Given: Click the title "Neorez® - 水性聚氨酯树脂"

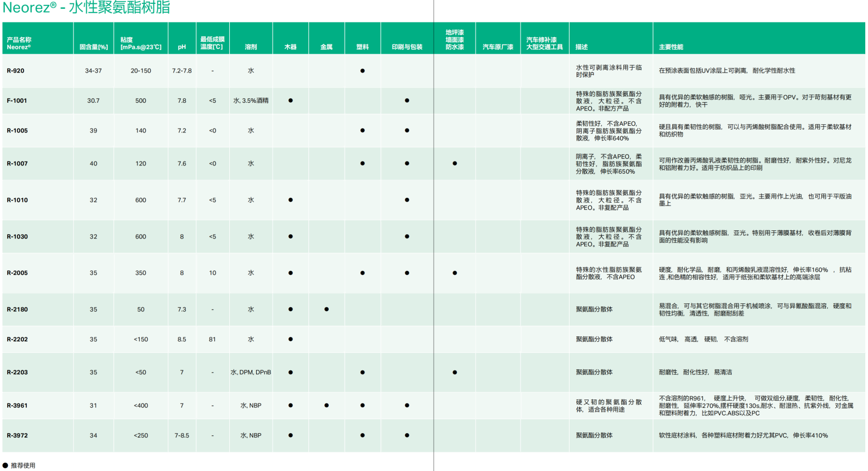Looking at the screenshot, I should [x=86, y=8].
